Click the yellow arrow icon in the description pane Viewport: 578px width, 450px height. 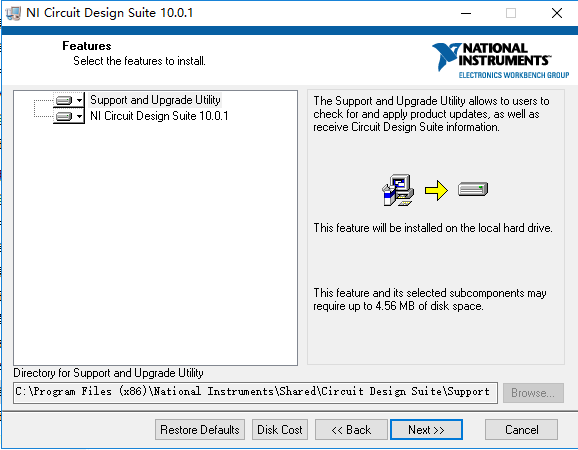(x=436, y=191)
